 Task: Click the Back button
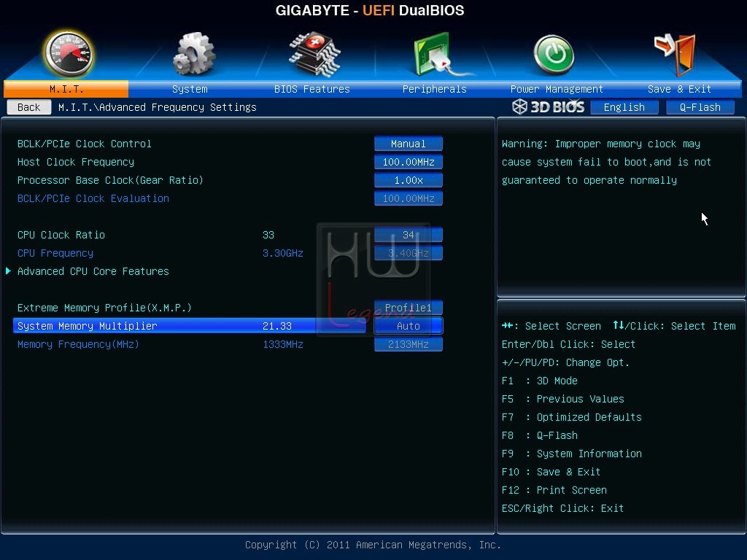click(29, 107)
